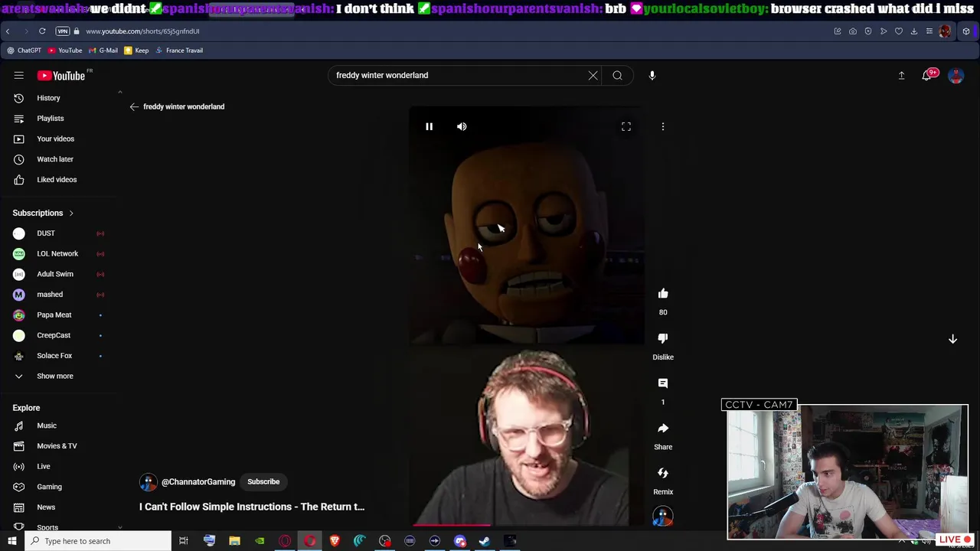Go to the next Short with down arrow
980x551 pixels.
tap(952, 339)
